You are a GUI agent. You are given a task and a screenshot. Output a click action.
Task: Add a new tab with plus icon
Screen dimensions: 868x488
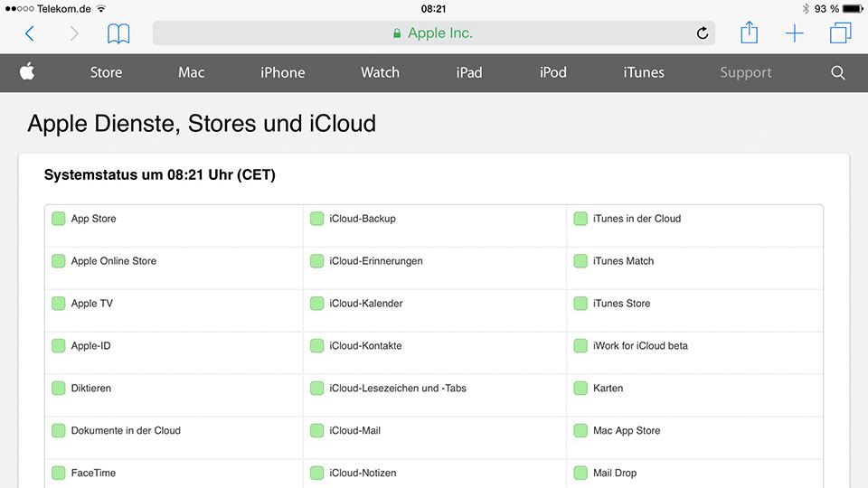[794, 34]
